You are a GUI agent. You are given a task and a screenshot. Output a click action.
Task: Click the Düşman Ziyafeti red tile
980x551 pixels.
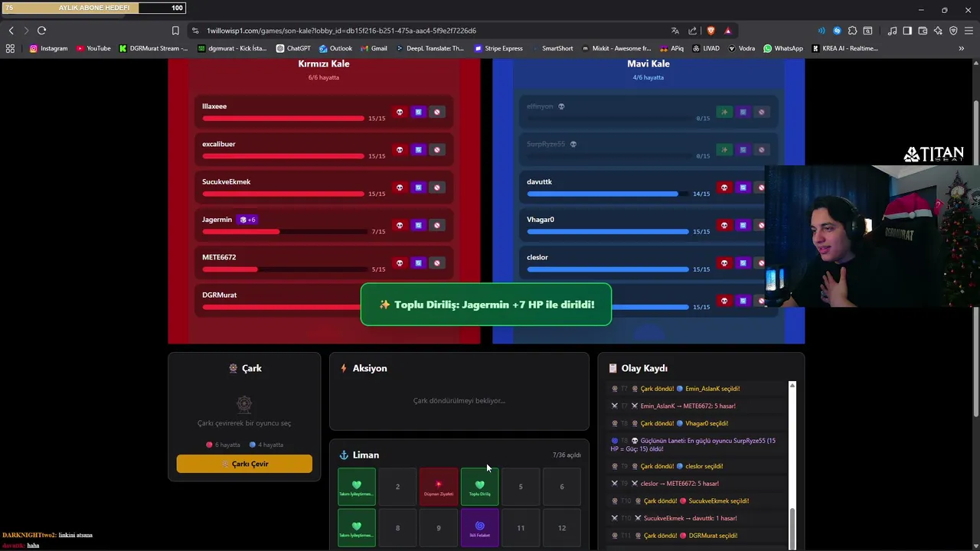439,487
